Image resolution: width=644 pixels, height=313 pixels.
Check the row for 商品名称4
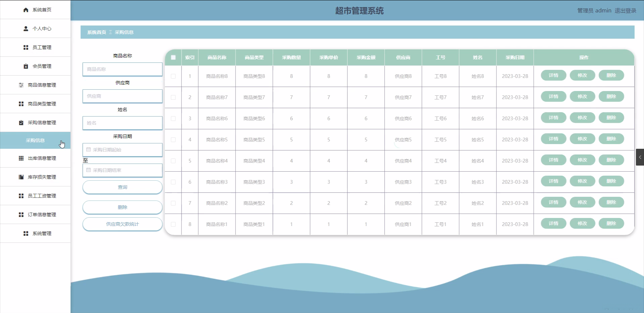pyautogui.click(x=173, y=161)
